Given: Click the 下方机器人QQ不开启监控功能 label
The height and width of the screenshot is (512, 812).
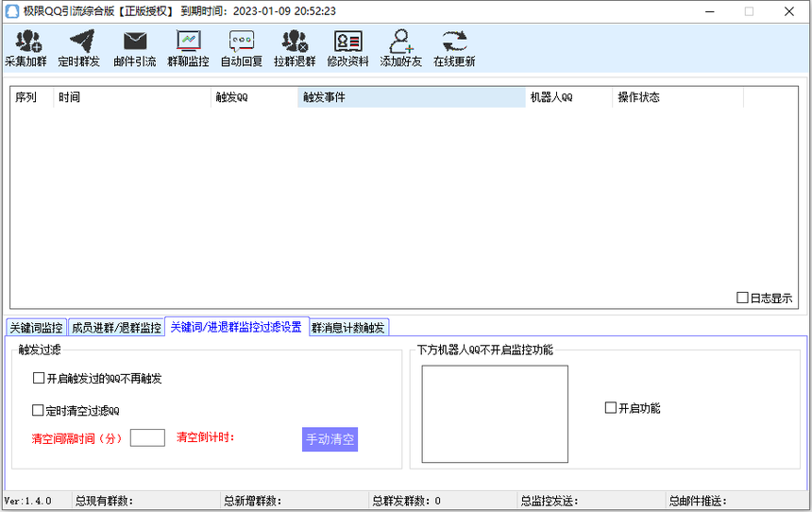Looking at the screenshot, I should [x=485, y=350].
